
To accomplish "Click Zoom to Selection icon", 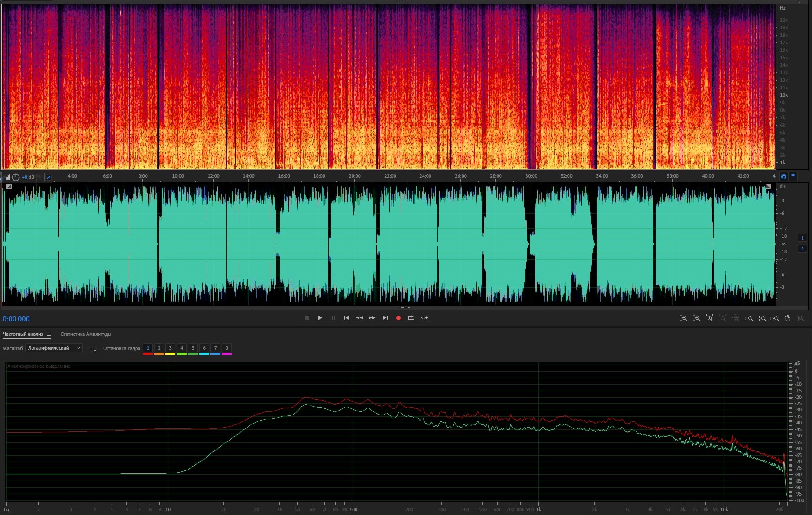I will 775,318.
